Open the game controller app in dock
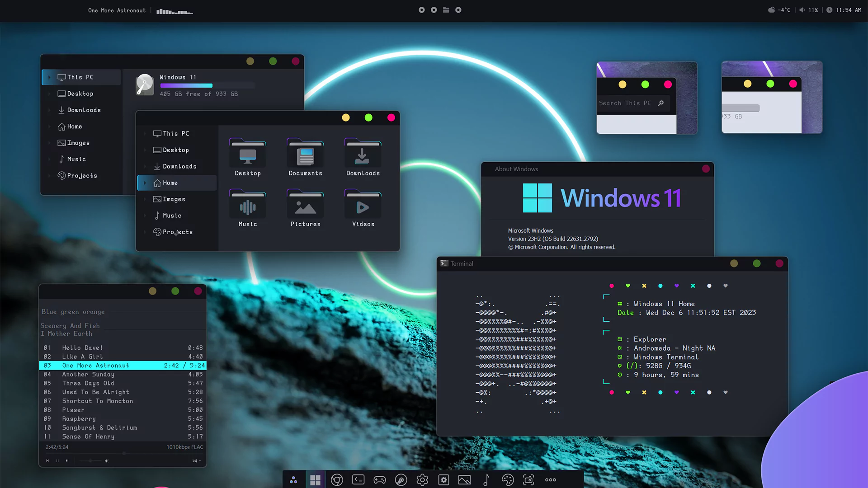This screenshot has height=488, width=868. [379, 480]
